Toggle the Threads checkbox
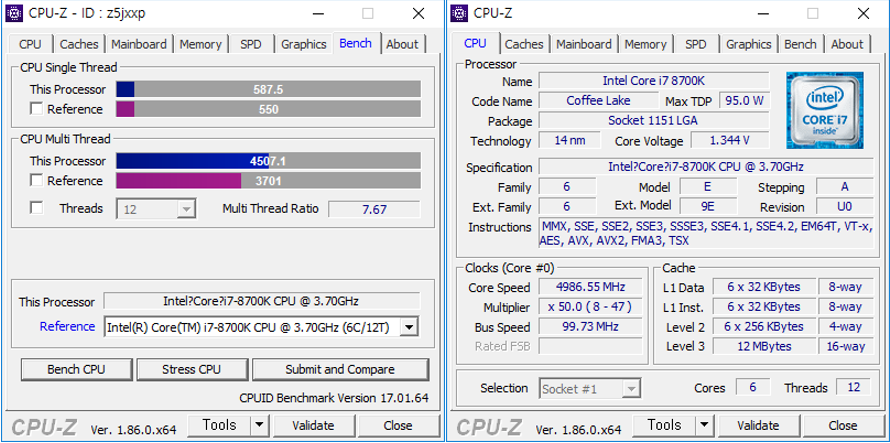This screenshot has width=890, height=443. point(36,208)
